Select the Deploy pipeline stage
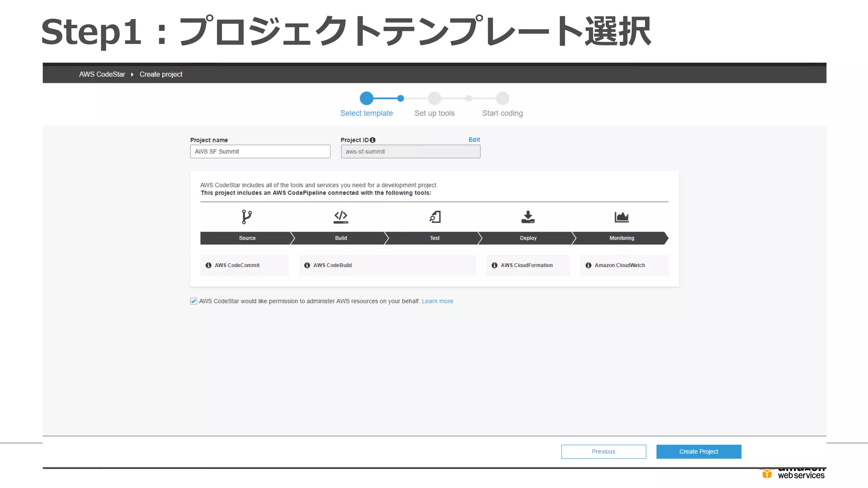This screenshot has height=488, width=868. pyautogui.click(x=528, y=238)
